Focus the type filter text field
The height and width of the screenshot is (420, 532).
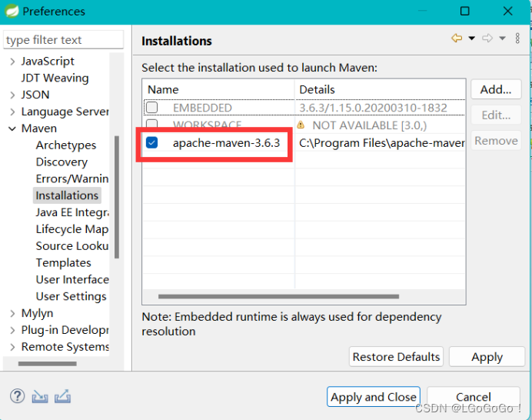coord(63,40)
